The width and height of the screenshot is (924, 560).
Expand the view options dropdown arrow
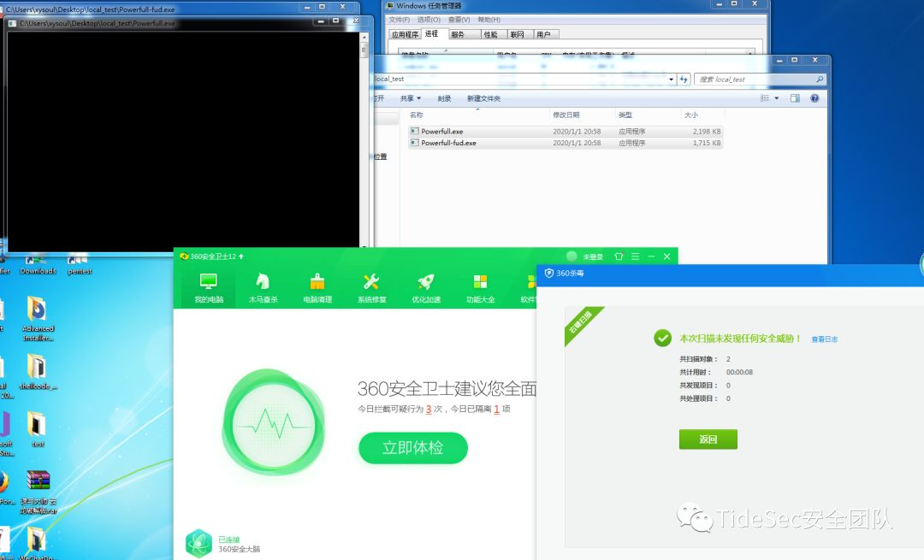pyautogui.click(x=777, y=98)
